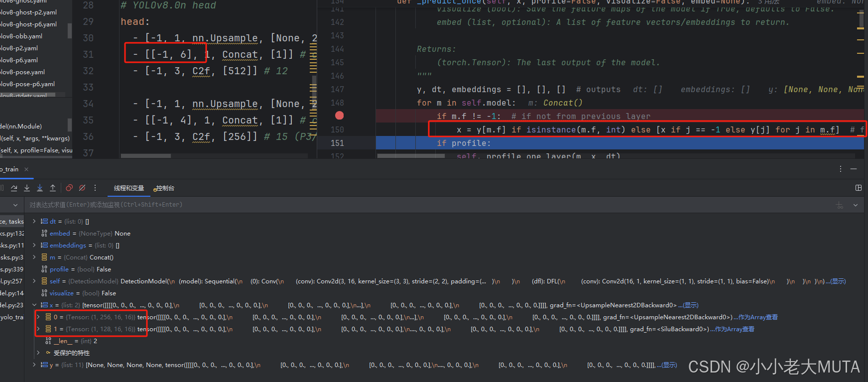Expand the self DetectionModel variable
This screenshot has width=868, height=382.
34,281
